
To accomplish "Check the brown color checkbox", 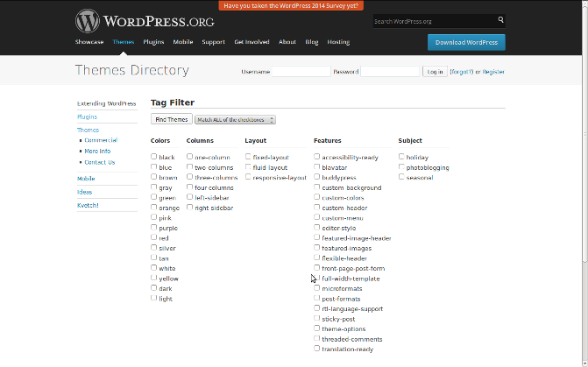I will (x=153, y=177).
